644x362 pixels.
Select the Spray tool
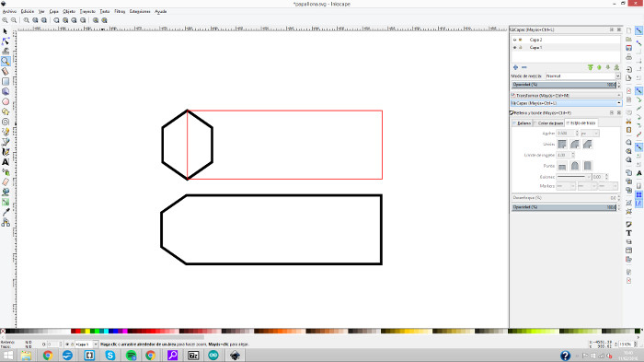click(6, 172)
